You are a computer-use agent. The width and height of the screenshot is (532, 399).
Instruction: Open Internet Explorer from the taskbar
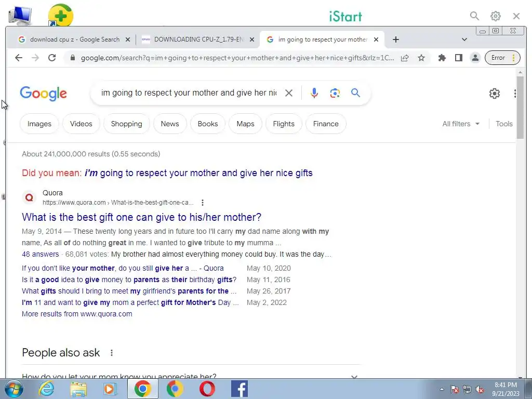tap(46, 389)
